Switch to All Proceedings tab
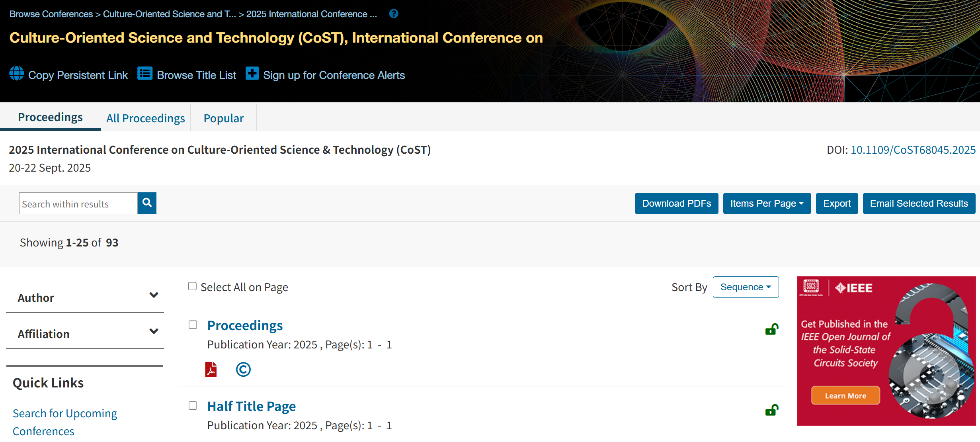The height and width of the screenshot is (442, 980). [146, 118]
